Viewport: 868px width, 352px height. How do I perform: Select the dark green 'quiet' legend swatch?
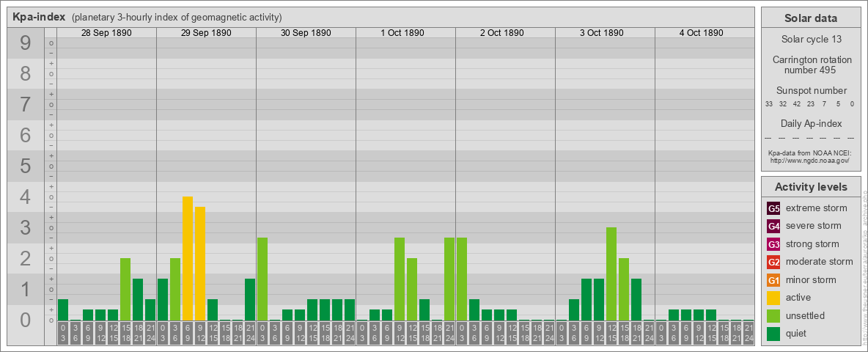click(773, 333)
